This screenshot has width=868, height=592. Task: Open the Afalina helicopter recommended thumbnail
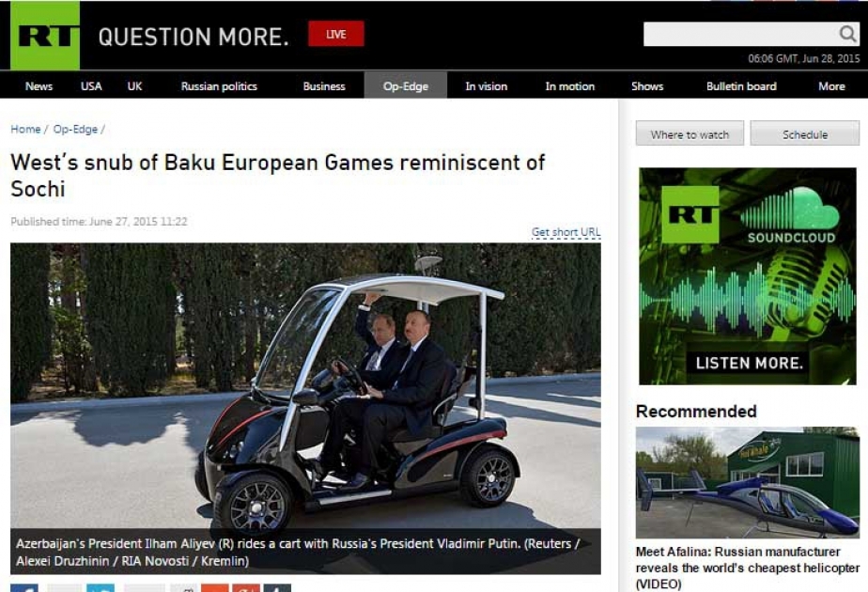tap(748, 483)
